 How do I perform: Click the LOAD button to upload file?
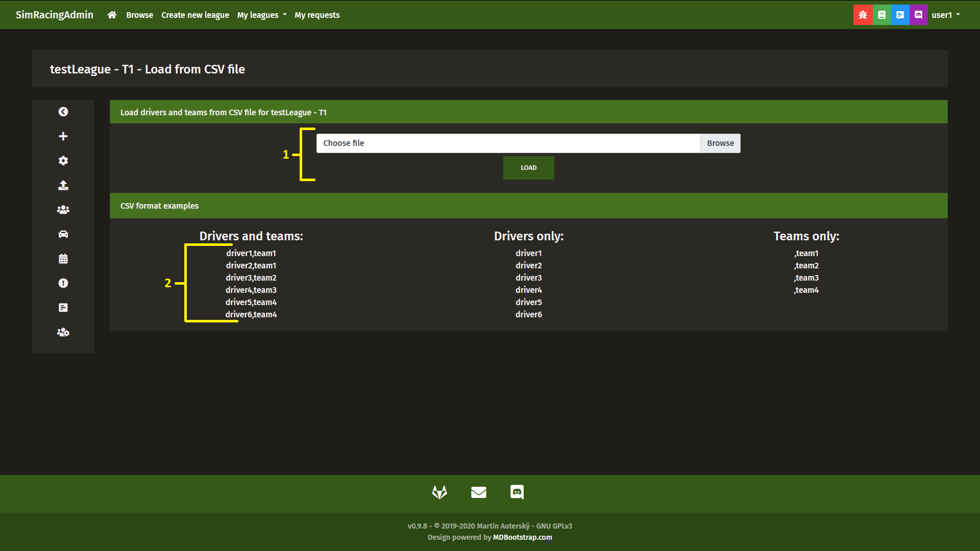(x=529, y=167)
